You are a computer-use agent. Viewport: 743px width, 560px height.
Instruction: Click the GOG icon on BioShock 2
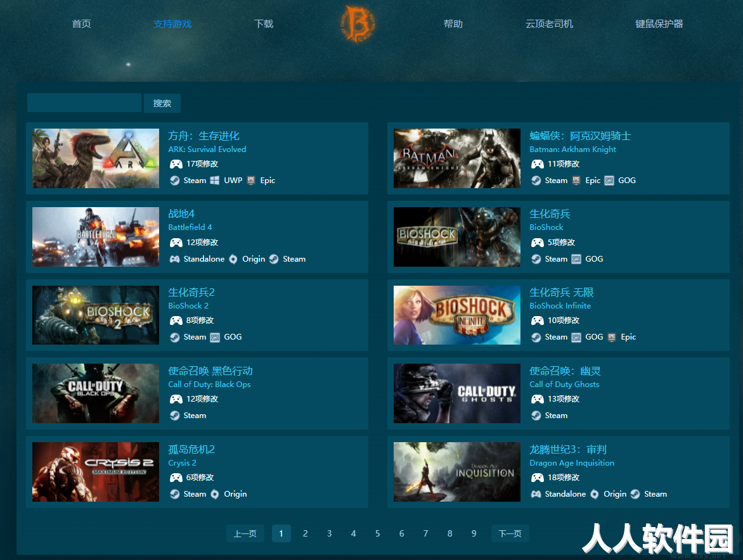pyautogui.click(x=215, y=337)
